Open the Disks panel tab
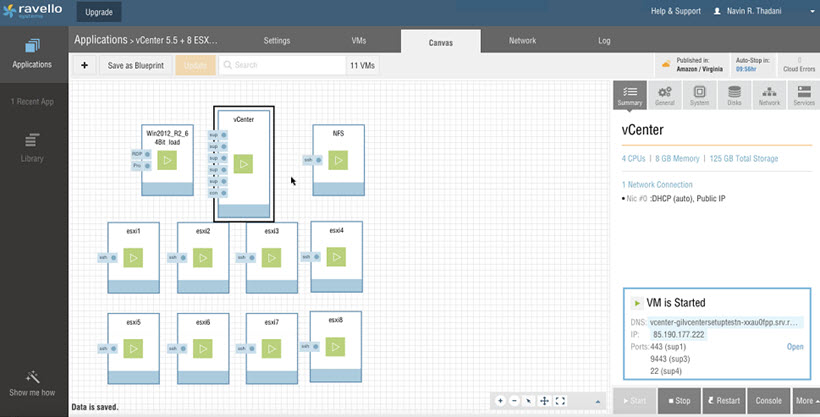 (x=734, y=95)
